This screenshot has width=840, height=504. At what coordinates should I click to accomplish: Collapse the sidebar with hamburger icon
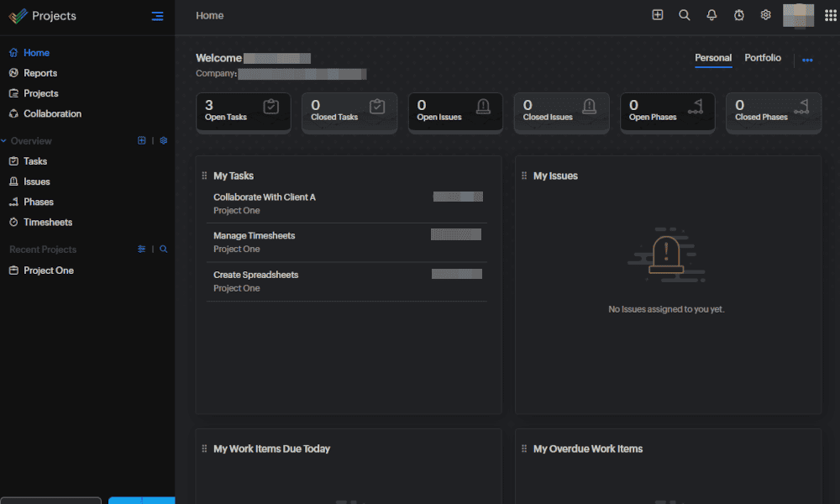coord(157,16)
